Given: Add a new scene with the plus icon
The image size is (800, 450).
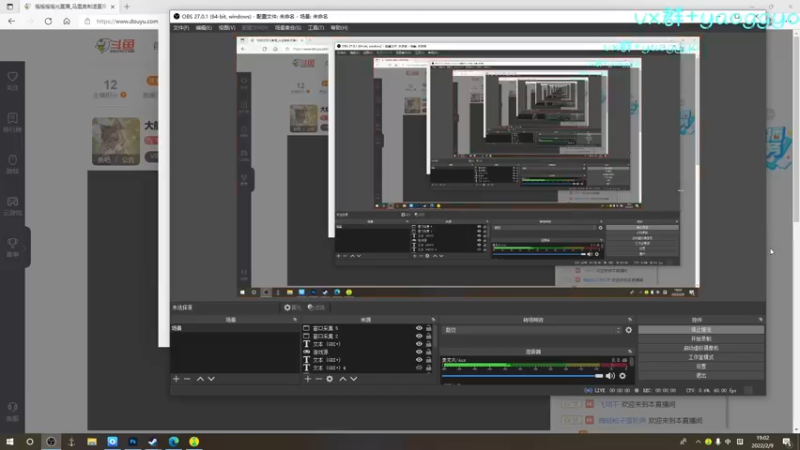Looking at the screenshot, I should (176, 379).
